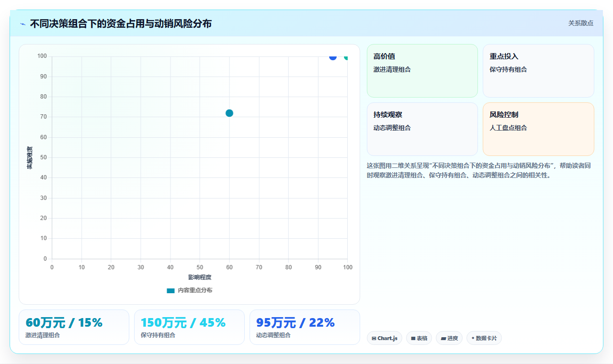Click 激进清理组合 label under 60万元
The image size is (613, 364).
tap(43, 335)
